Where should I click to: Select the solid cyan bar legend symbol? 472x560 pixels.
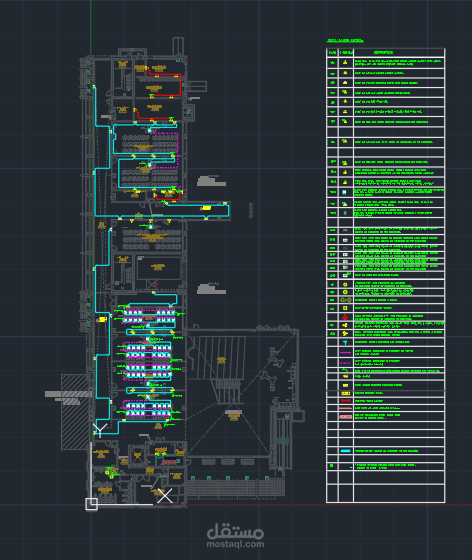click(345, 451)
